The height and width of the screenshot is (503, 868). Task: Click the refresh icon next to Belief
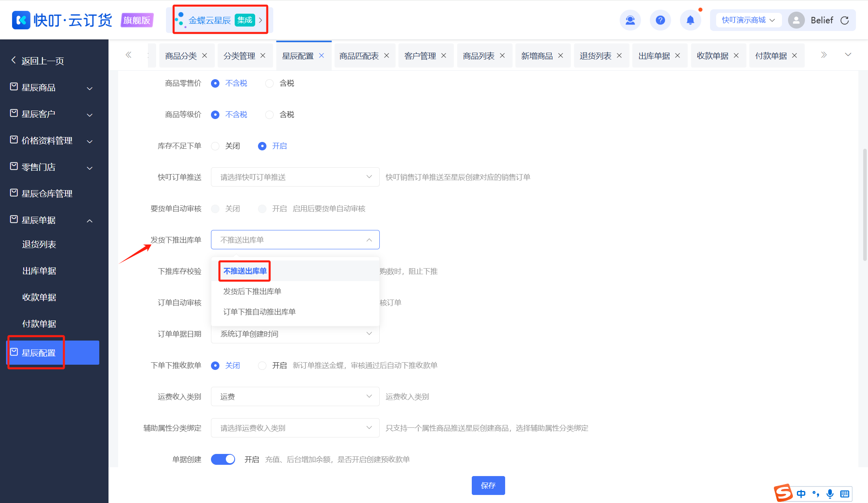point(845,21)
